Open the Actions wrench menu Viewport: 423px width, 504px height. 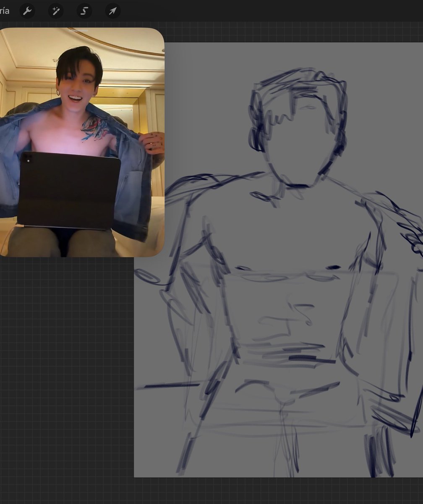[x=27, y=11]
